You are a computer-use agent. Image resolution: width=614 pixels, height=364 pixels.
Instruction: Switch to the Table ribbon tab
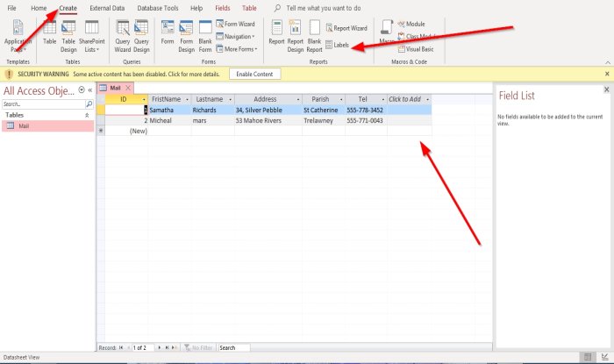pos(249,8)
